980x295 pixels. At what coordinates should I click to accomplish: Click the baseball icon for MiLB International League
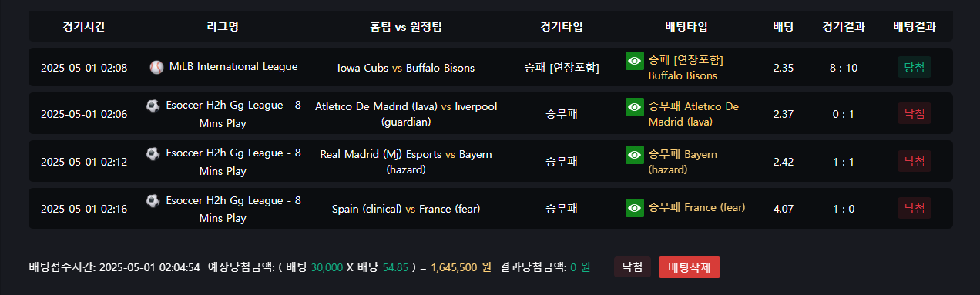coord(156,67)
